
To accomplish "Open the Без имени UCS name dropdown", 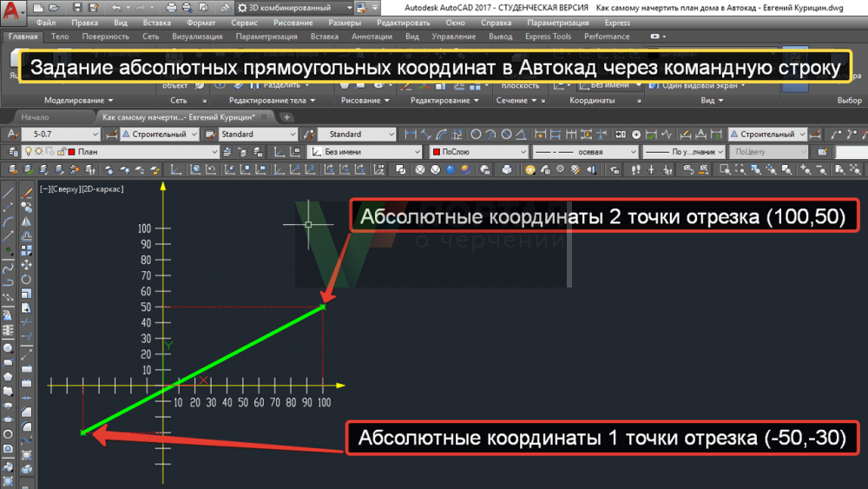I will tap(365, 151).
